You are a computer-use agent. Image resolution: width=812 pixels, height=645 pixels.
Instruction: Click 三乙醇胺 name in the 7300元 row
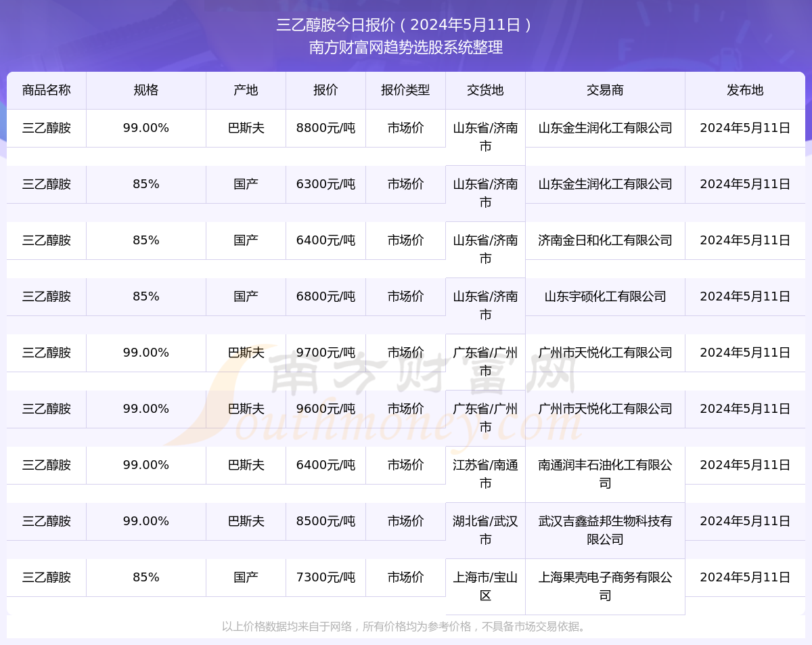[47, 577]
